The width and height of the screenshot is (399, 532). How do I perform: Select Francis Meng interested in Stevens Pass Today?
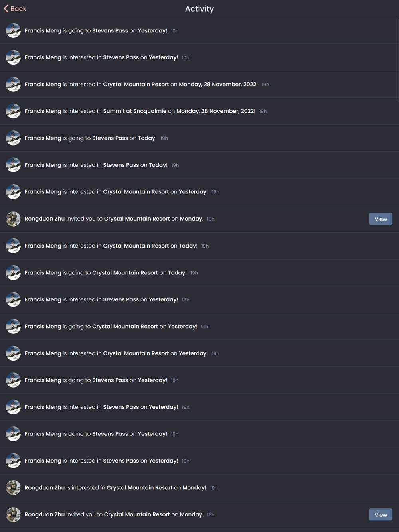[199, 165]
